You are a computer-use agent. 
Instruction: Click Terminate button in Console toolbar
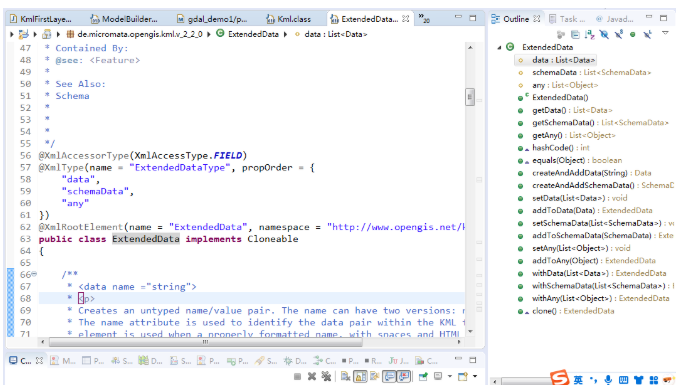pos(298,377)
